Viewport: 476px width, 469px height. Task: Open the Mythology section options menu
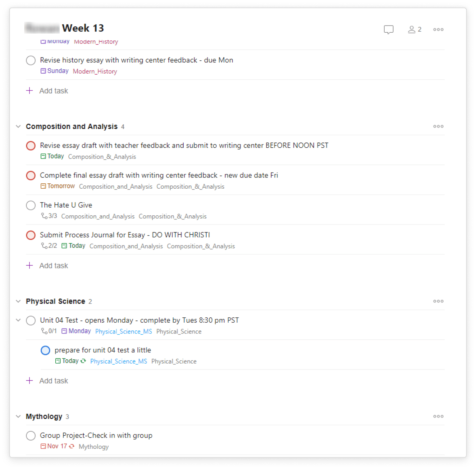coord(438,416)
